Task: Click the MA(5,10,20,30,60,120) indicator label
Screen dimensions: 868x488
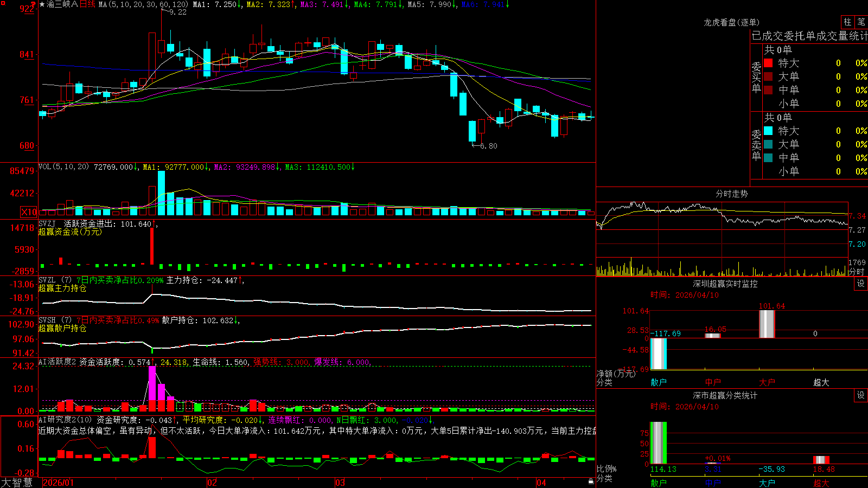Action: [143, 4]
